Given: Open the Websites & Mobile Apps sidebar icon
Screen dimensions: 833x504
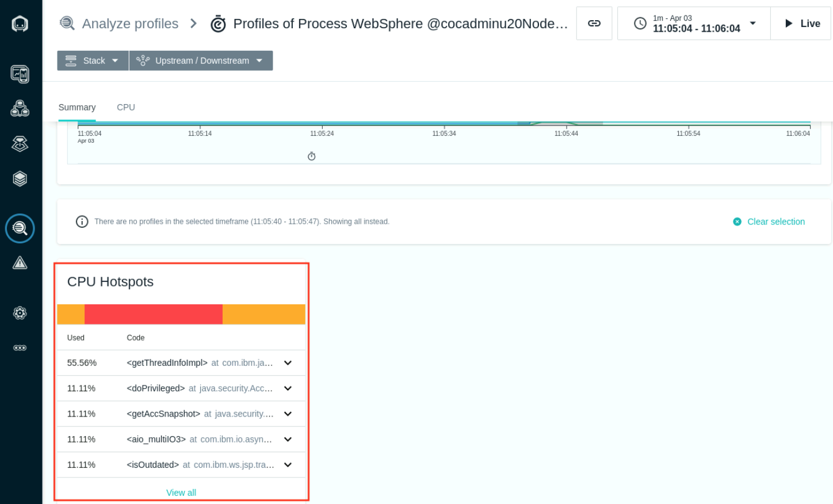Looking at the screenshot, I should 20,74.
